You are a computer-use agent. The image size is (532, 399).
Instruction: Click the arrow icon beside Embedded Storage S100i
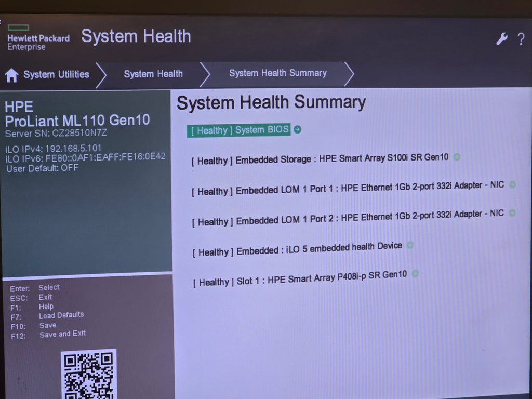(x=457, y=157)
